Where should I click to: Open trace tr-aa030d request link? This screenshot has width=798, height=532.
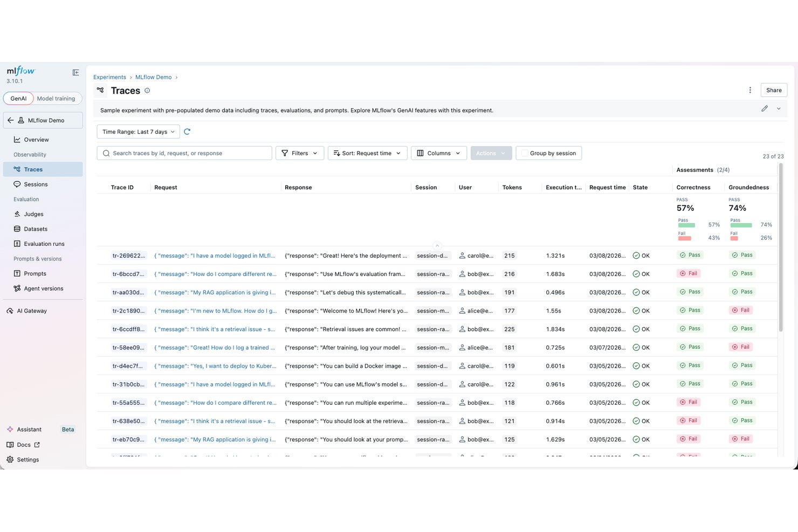point(215,292)
